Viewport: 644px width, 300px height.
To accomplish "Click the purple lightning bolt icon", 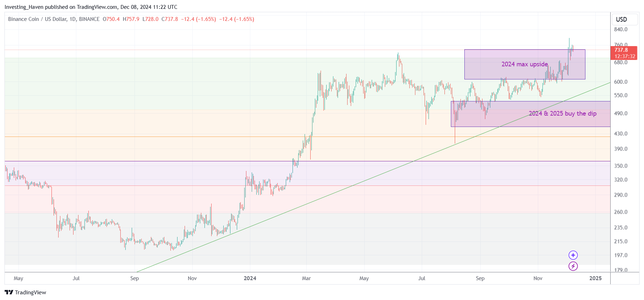I will (x=573, y=266).
